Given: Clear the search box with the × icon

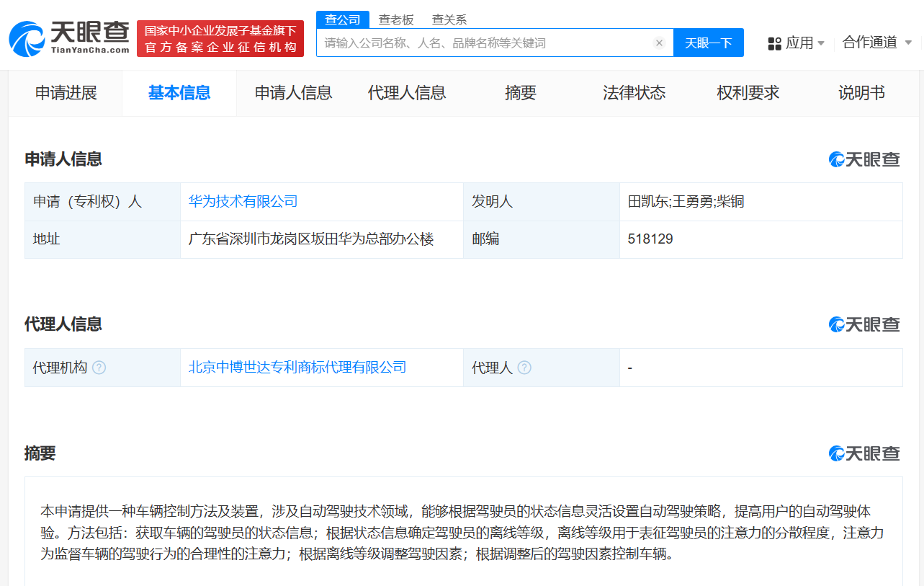Looking at the screenshot, I should pos(659,43).
